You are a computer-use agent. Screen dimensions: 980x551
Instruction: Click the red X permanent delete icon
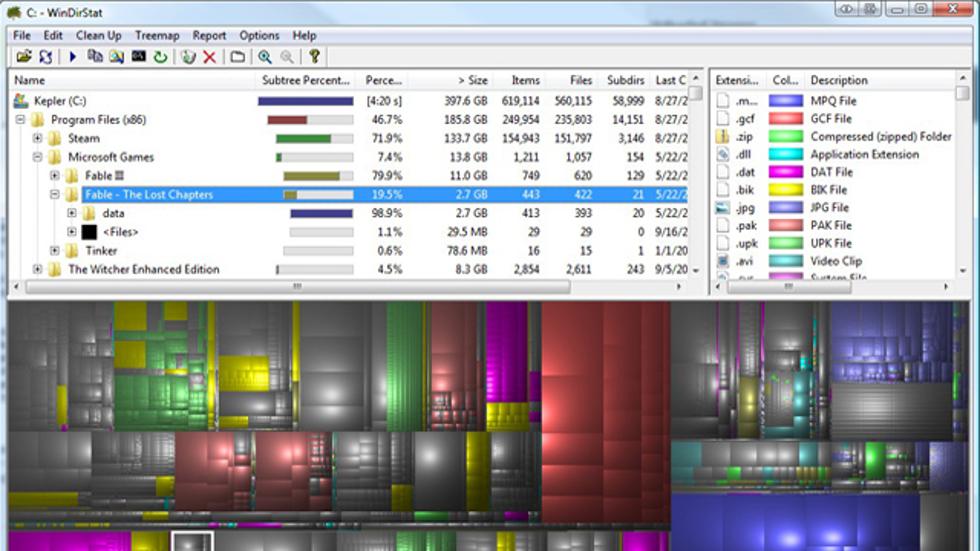(x=209, y=57)
